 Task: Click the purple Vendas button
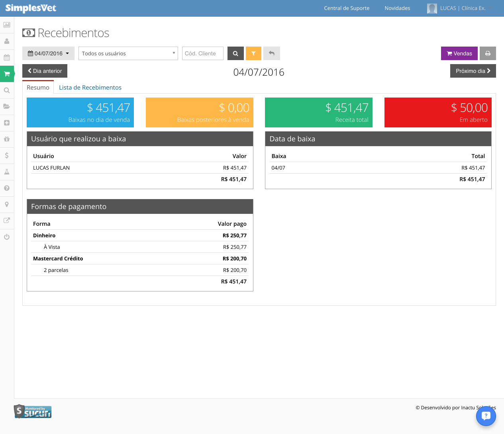click(459, 53)
